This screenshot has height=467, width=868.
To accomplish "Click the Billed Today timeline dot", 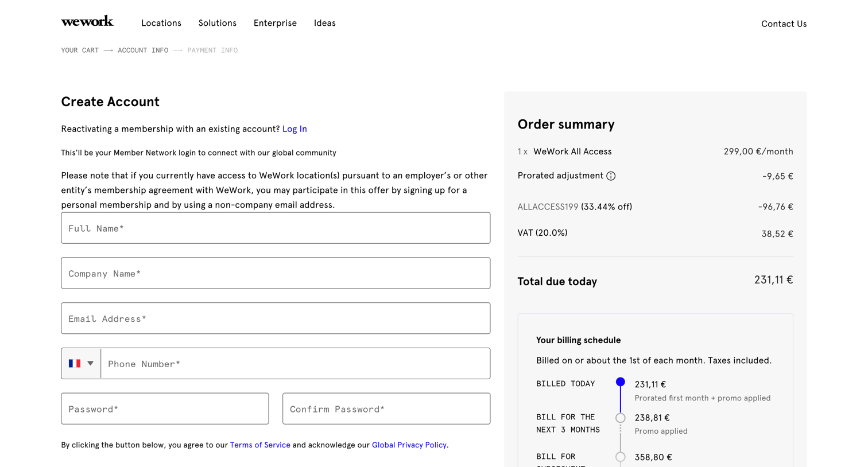I will [x=621, y=382].
